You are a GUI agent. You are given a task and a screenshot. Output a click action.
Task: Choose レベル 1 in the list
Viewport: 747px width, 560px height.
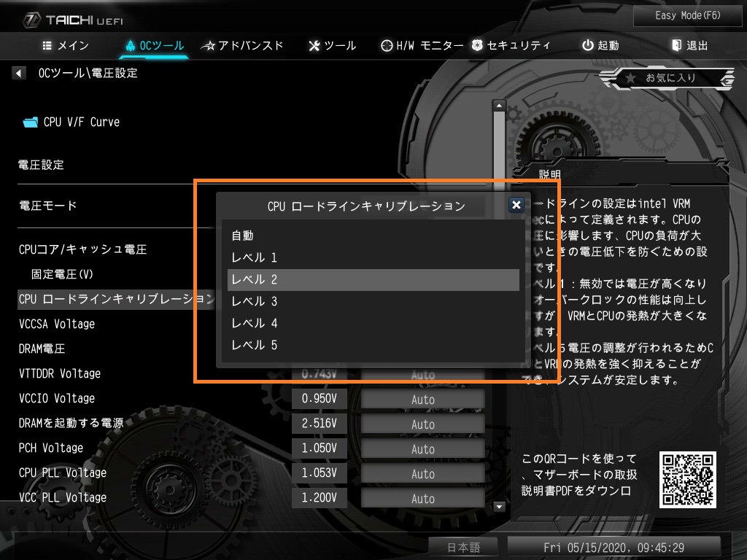(x=373, y=257)
